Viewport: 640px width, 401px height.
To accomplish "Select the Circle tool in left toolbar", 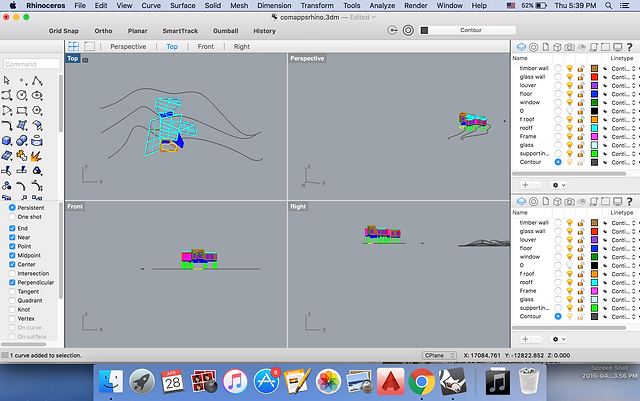I will pyautogui.click(x=22, y=96).
